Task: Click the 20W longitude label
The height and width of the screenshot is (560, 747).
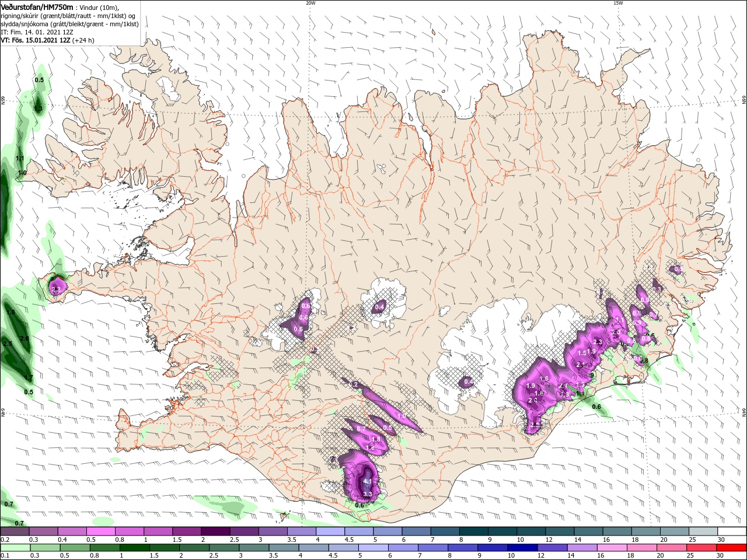Action: click(x=310, y=3)
